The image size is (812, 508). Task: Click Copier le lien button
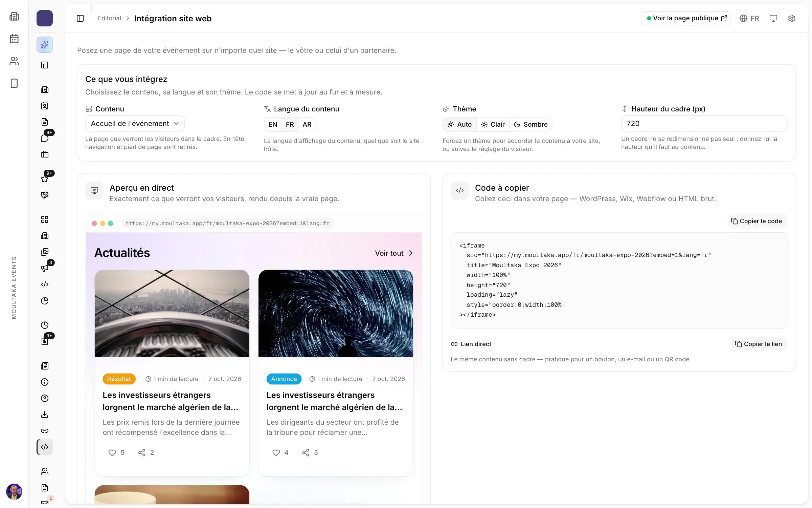pos(759,344)
